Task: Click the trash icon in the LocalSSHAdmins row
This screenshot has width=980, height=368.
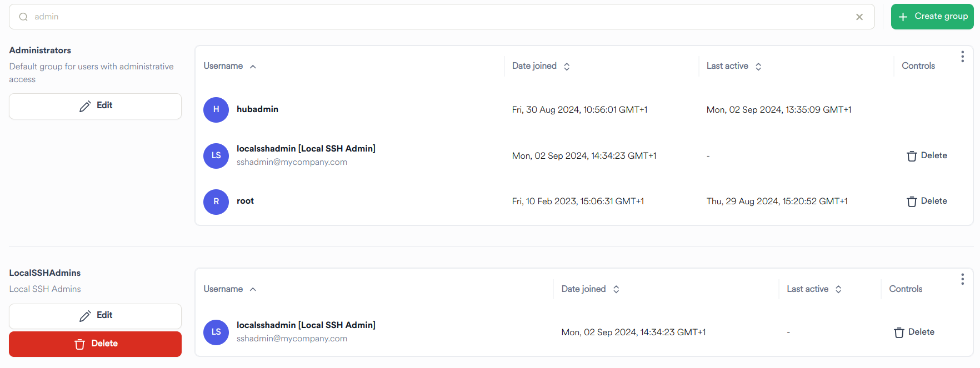Action: coord(899,332)
